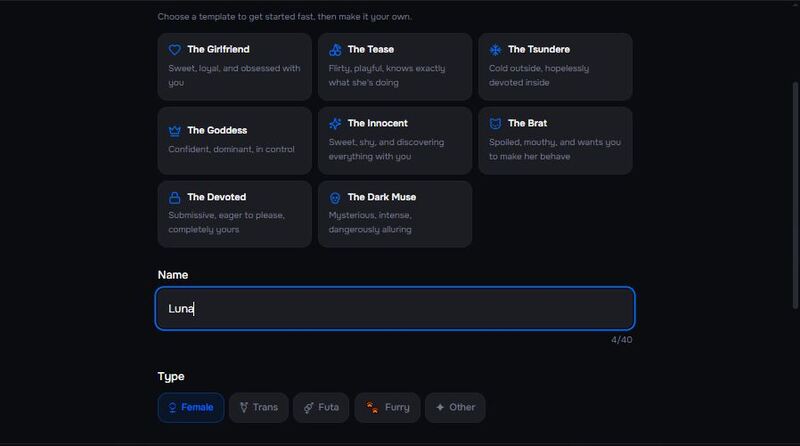Choose The Dark Muse template title
This screenshot has height=446, width=800.
point(382,197)
